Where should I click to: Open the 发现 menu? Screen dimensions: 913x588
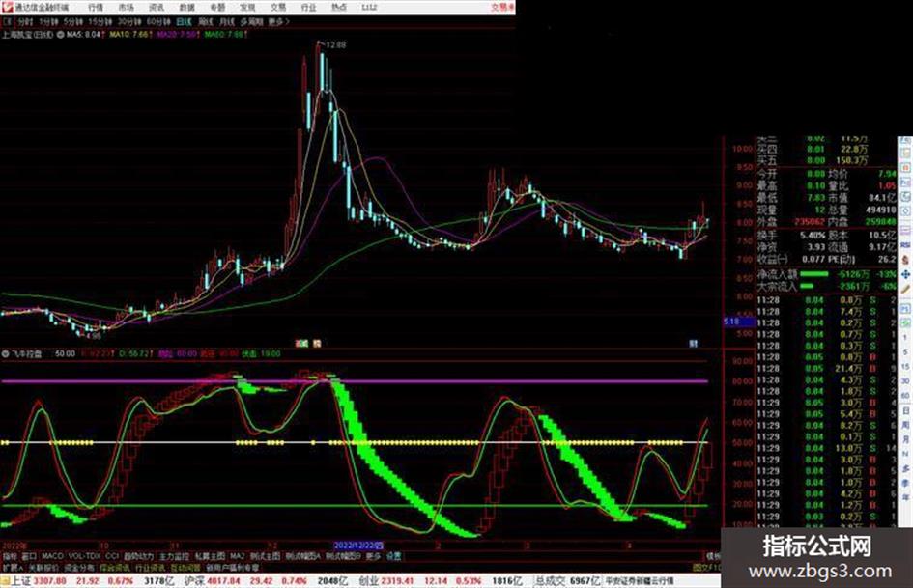247,7
